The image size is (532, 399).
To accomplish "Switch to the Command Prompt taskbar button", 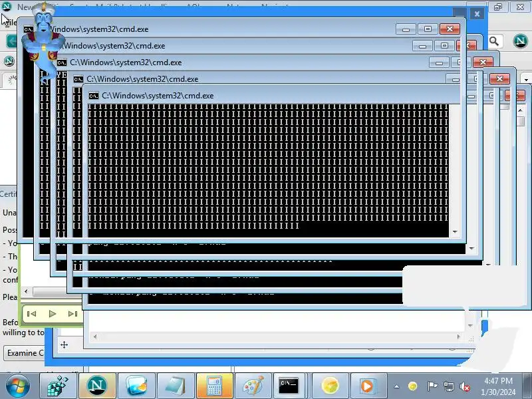I will [x=289, y=386].
